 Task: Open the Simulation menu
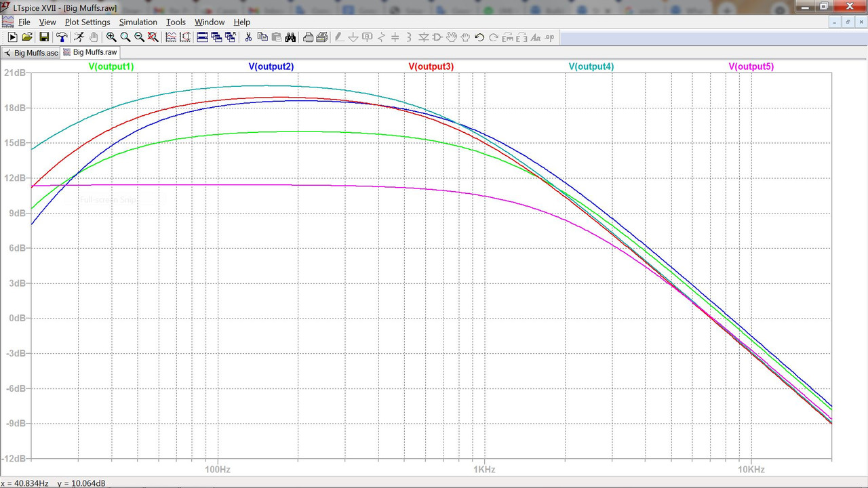138,22
